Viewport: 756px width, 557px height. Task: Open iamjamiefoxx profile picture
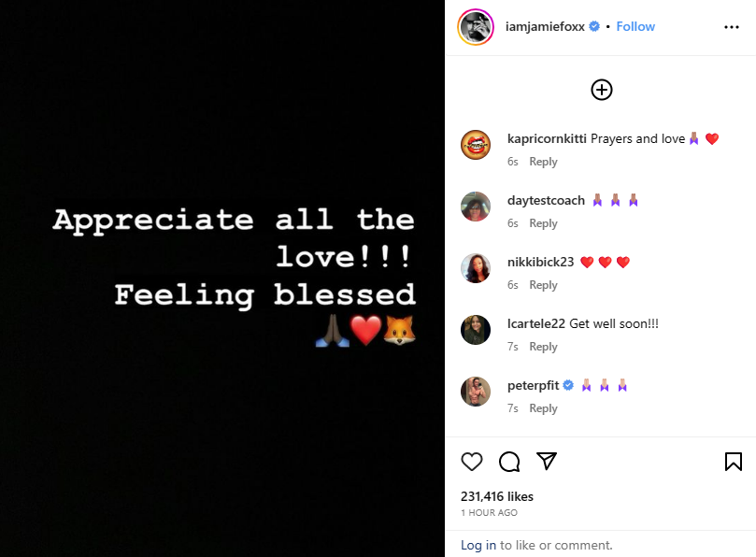[476, 27]
